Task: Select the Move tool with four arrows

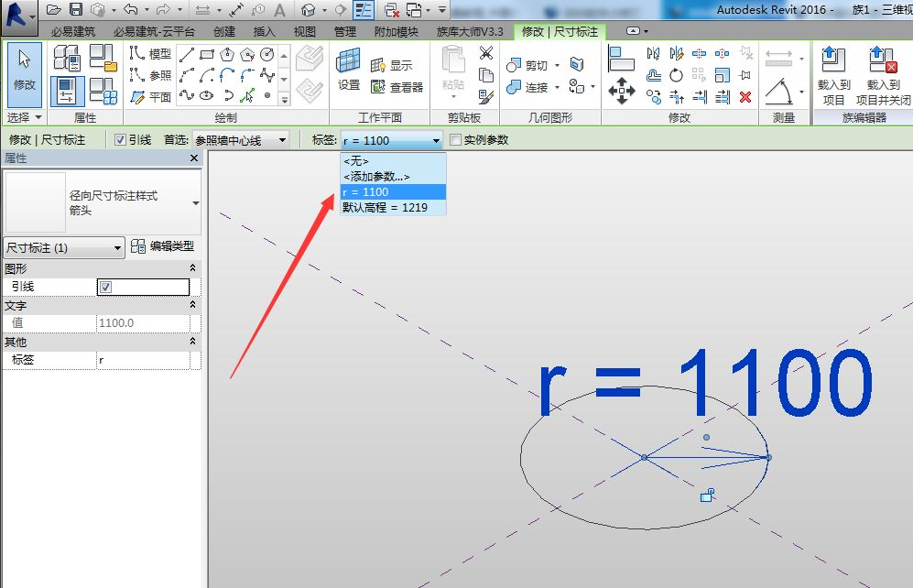Action: click(622, 91)
